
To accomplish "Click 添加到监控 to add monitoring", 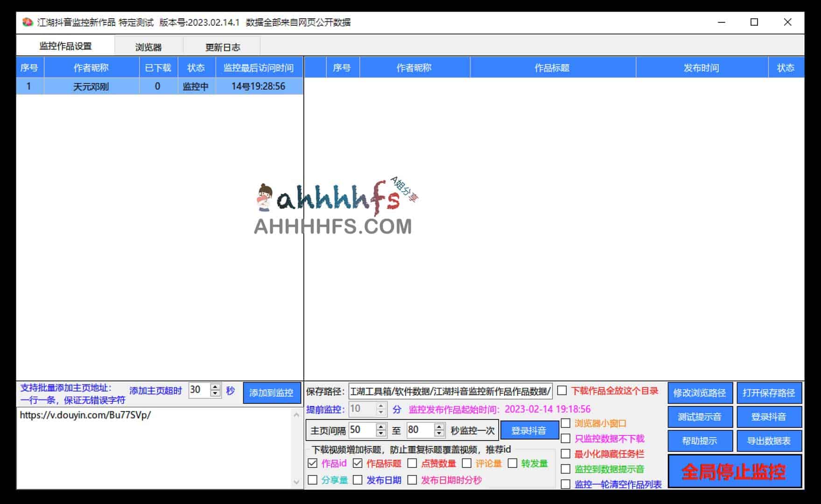I will click(272, 393).
